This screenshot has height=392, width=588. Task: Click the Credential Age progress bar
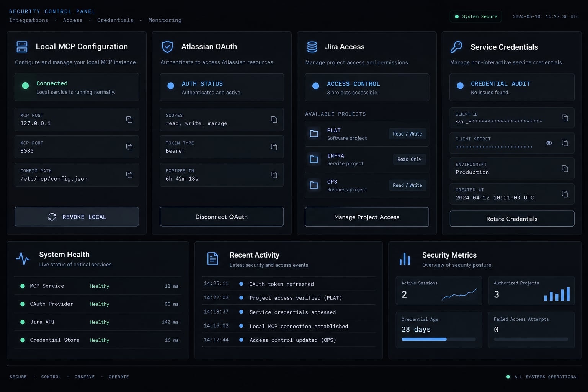point(439,339)
